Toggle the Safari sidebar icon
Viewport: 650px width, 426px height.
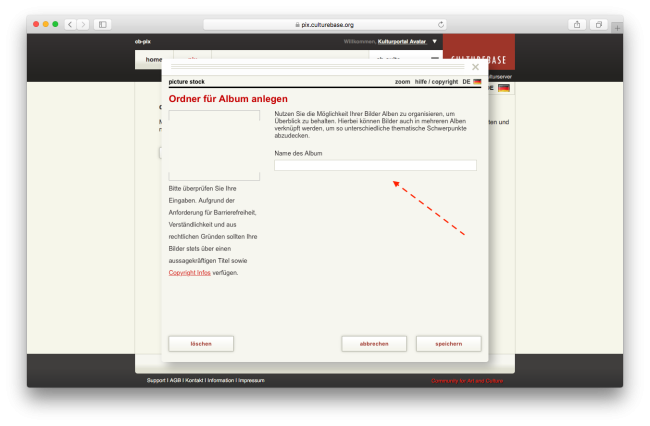pyautogui.click(x=102, y=24)
